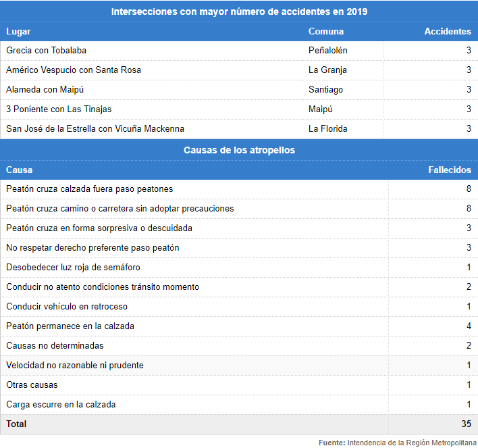Select the 'Peñalolén' comuna cell
The height and width of the screenshot is (448, 478).
tap(328, 51)
